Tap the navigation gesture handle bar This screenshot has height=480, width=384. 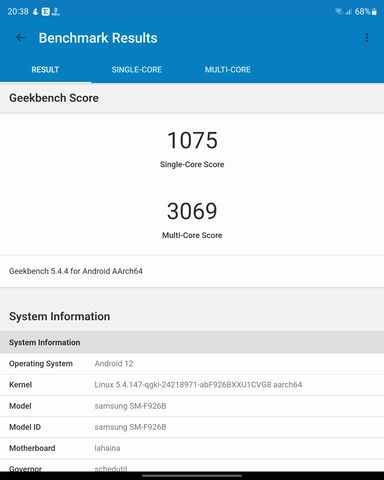pyautogui.click(x=192, y=476)
